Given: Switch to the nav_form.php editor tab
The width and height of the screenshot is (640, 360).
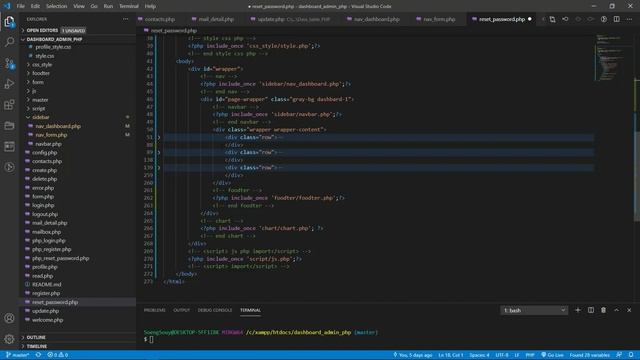Looking at the screenshot, I should click(x=439, y=19).
